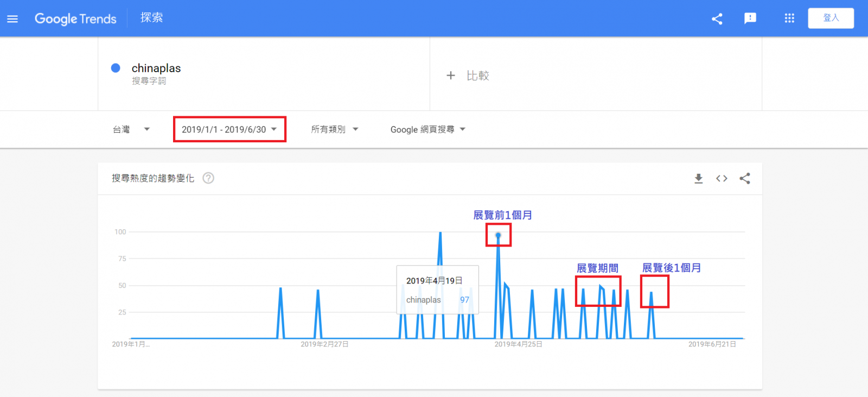
Task: Click the 2019年2月27日 axis label
Action: click(324, 344)
